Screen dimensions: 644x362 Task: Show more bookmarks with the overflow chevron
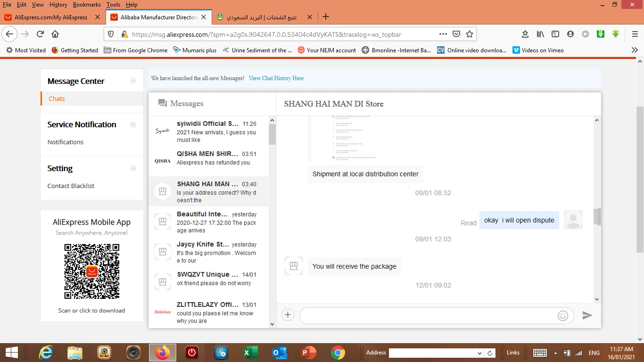click(x=635, y=50)
